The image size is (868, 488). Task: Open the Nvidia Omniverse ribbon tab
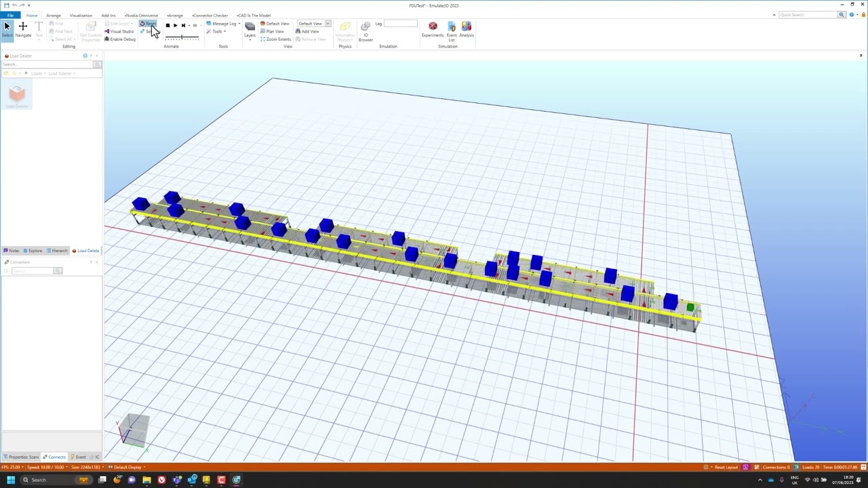141,15
